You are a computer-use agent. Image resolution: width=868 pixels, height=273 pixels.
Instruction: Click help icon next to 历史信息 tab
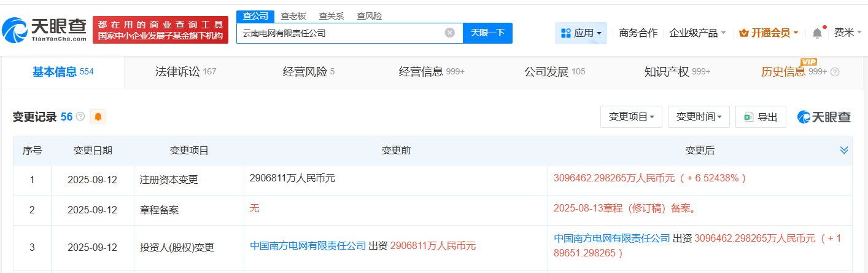[x=835, y=72]
